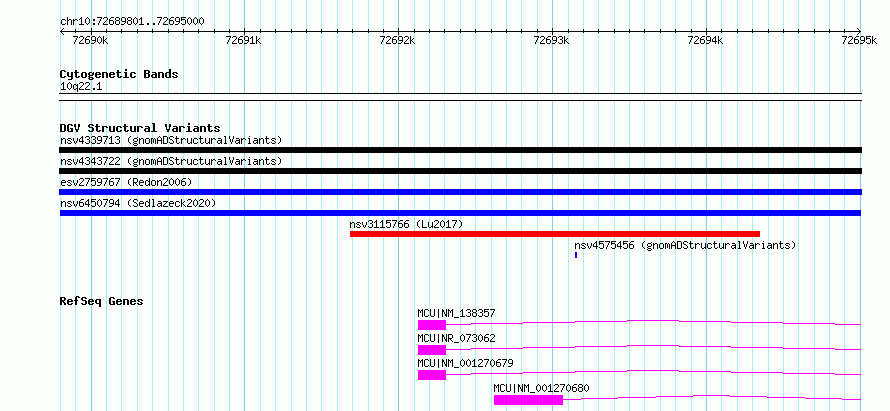This screenshot has height=411, width=890.
Task: Click the 72695k ruler tick label
Action: pos(859,40)
